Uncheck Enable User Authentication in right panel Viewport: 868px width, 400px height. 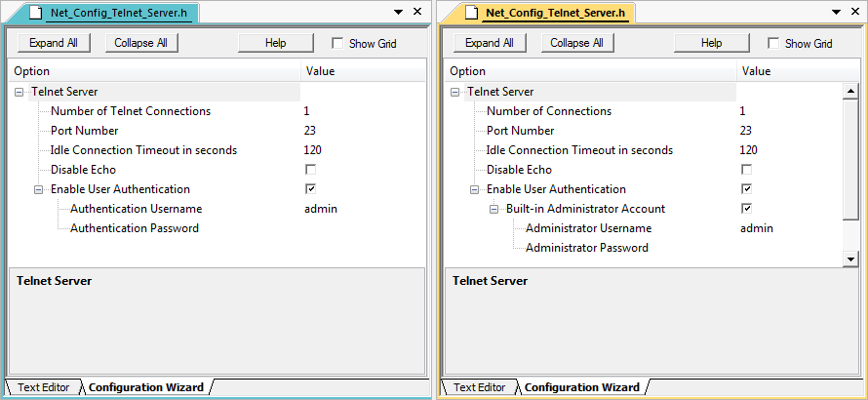pyautogui.click(x=747, y=189)
